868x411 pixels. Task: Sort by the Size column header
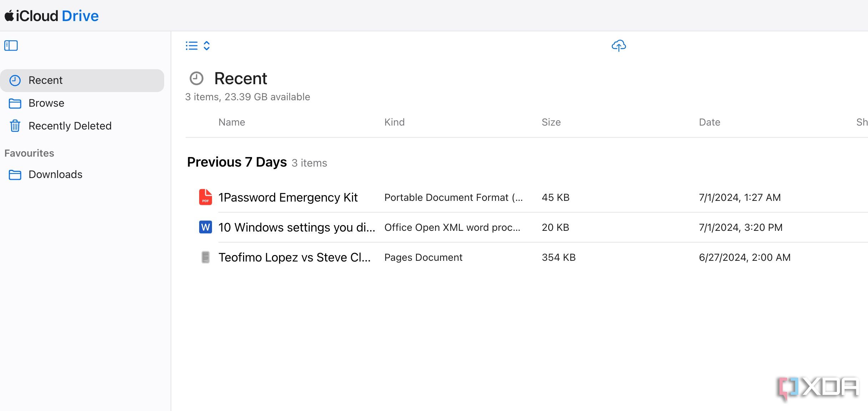[x=551, y=122]
